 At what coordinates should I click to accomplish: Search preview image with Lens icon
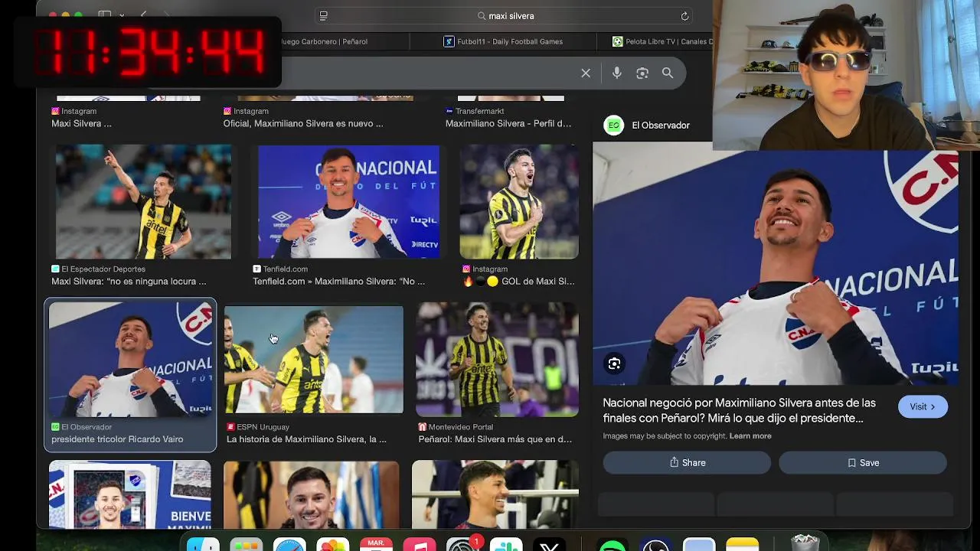[614, 364]
